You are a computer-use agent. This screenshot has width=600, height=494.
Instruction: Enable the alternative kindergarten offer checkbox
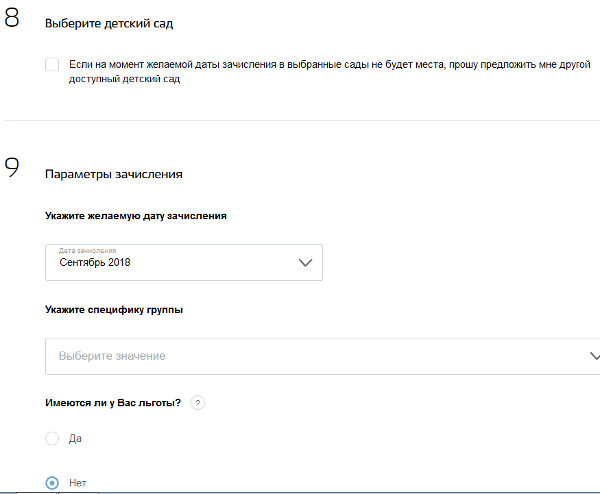click(52, 64)
